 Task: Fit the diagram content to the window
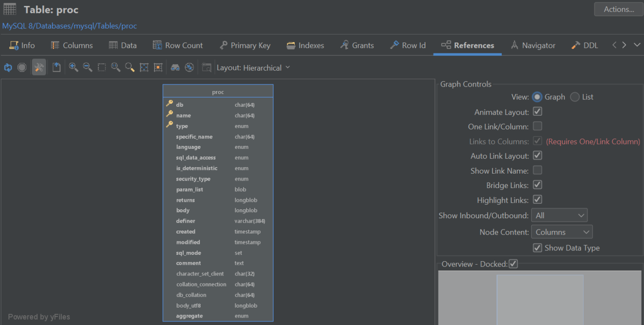144,67
